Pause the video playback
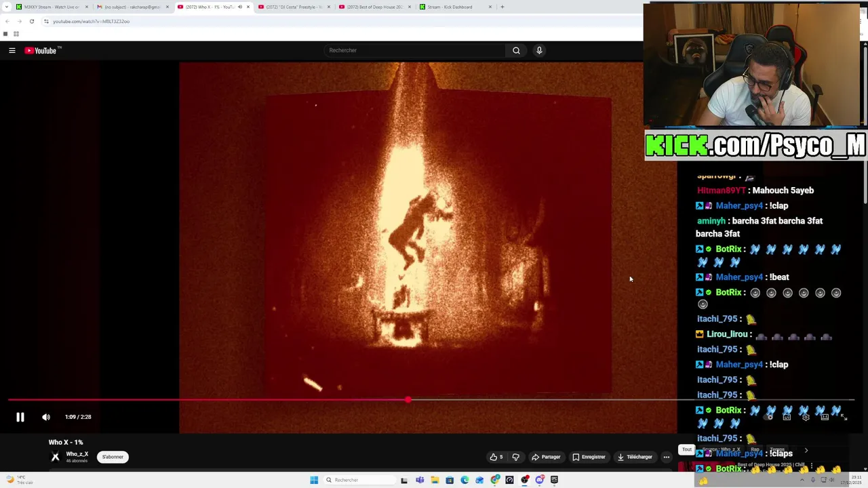The image size is (868, 488). point(20,418)
